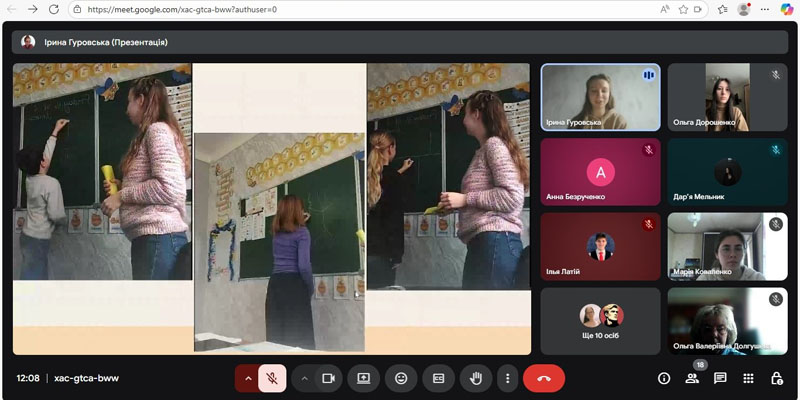Select the Анна Безрученко participant tile

pos(600,172)
